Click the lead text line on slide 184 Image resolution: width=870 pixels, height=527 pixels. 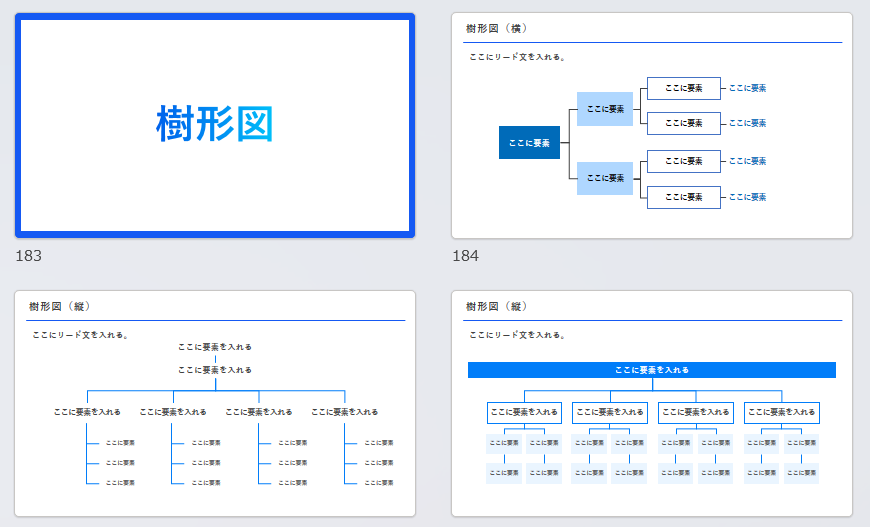point(518,57)
